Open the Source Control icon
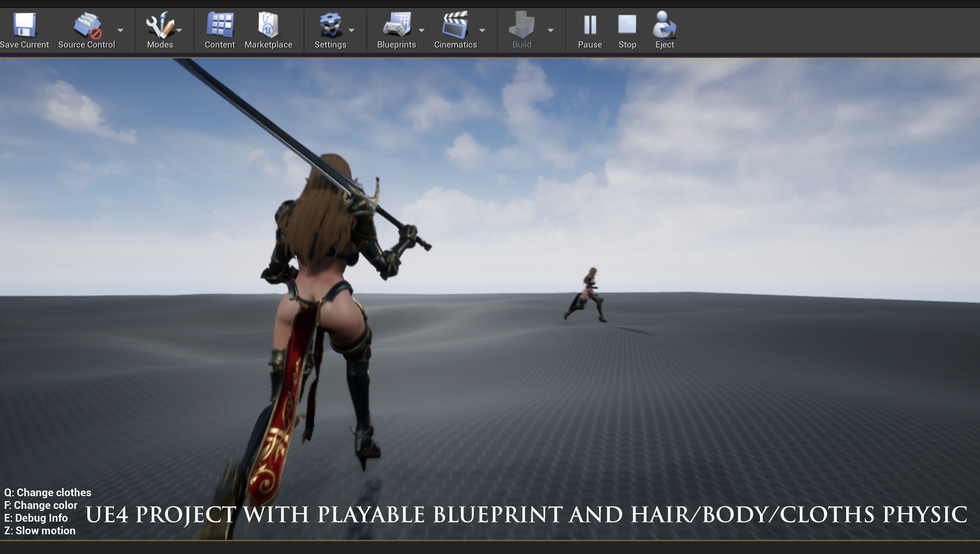The width and height of the screenshot is (980, 554). pyautogui.click(x=87, y=25)
